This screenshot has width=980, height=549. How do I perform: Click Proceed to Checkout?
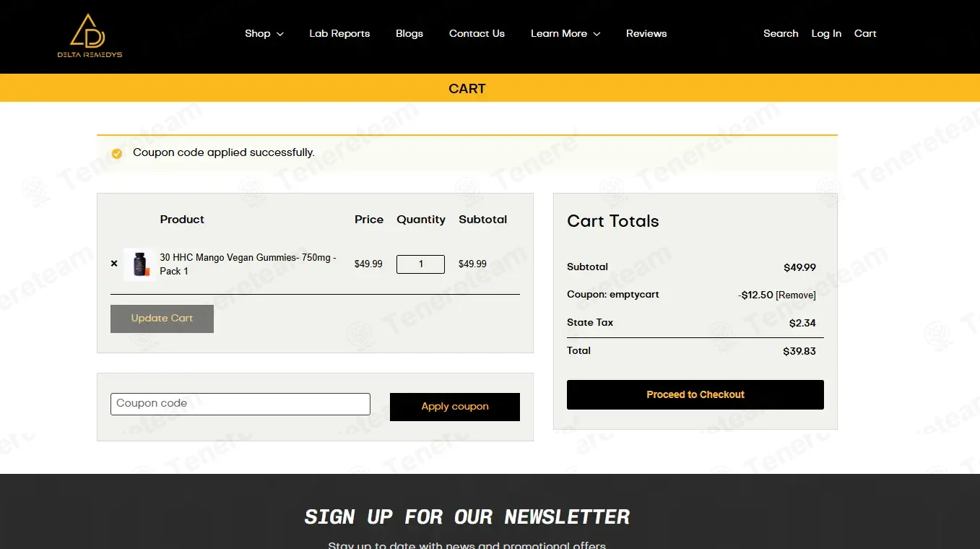pos(695,394)
